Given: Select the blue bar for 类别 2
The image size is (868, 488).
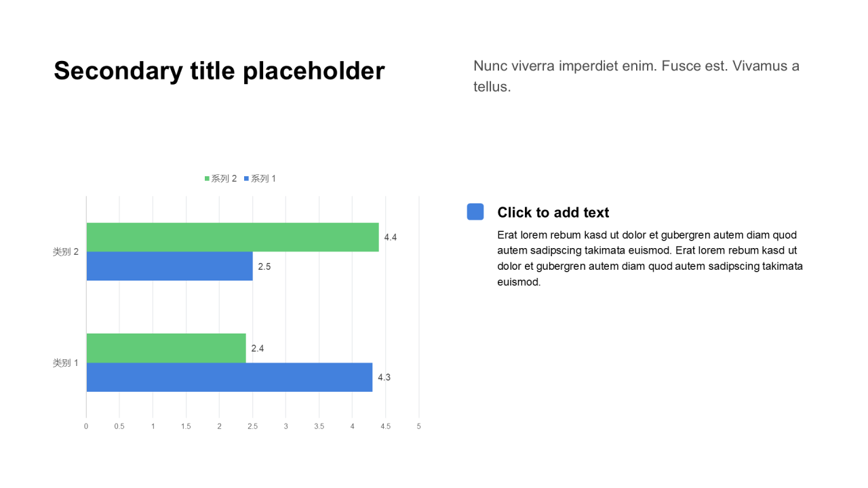Looking at the screenshot, I should [x=169, y=266].
